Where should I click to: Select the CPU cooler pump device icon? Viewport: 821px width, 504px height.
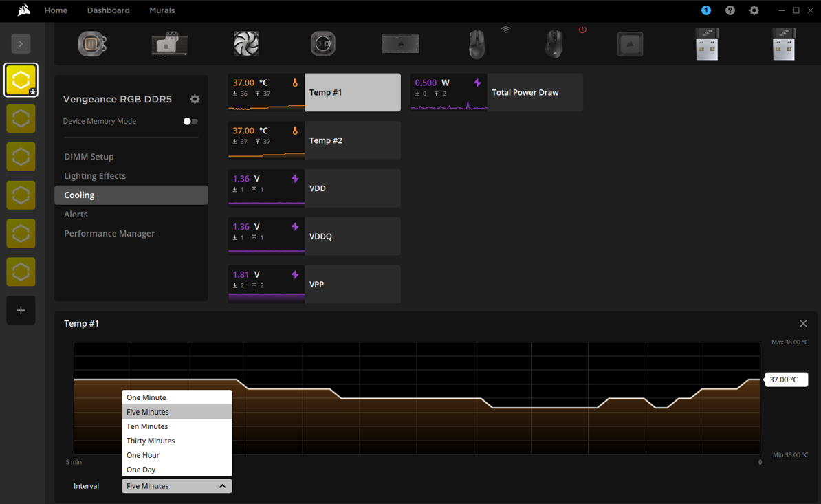(93, 43)
